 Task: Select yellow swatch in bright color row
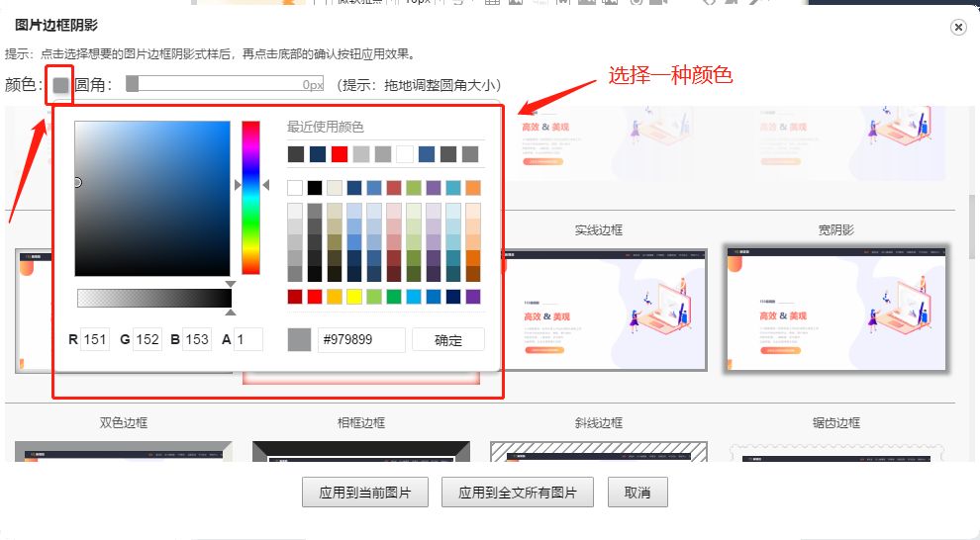point(354,297)
